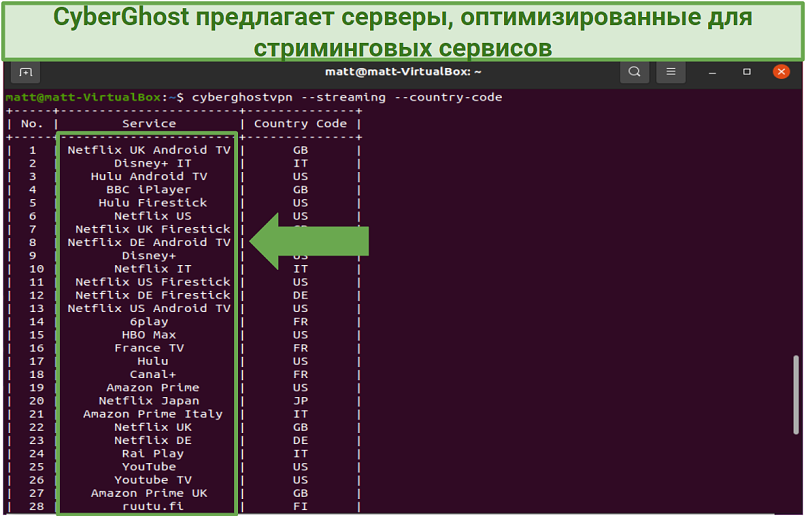This screenshot has height=516, width=806.
Task: Click 'Netflix Japan' service entry
Action: coord(149,401)
